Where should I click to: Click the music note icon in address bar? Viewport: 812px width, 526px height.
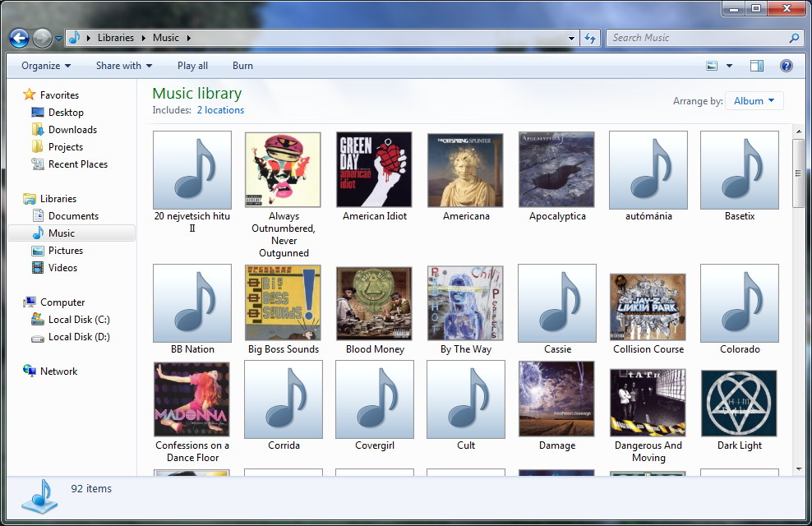(x=75, y=38)
